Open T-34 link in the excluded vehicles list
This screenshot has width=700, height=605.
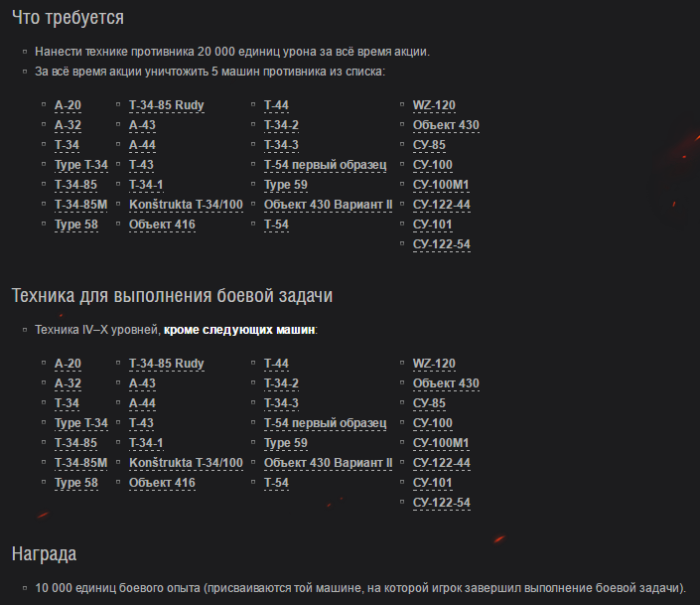coord(67,403)
